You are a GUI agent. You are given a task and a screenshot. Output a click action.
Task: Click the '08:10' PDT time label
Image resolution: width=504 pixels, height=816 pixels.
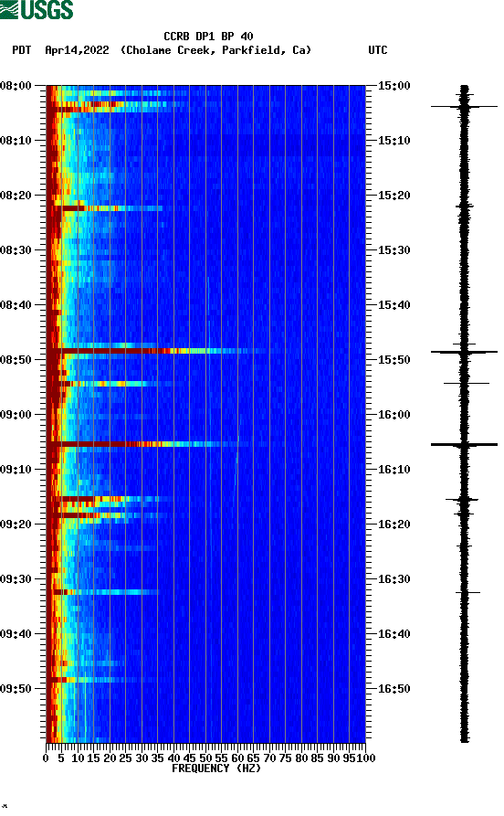tap(16, 141)
